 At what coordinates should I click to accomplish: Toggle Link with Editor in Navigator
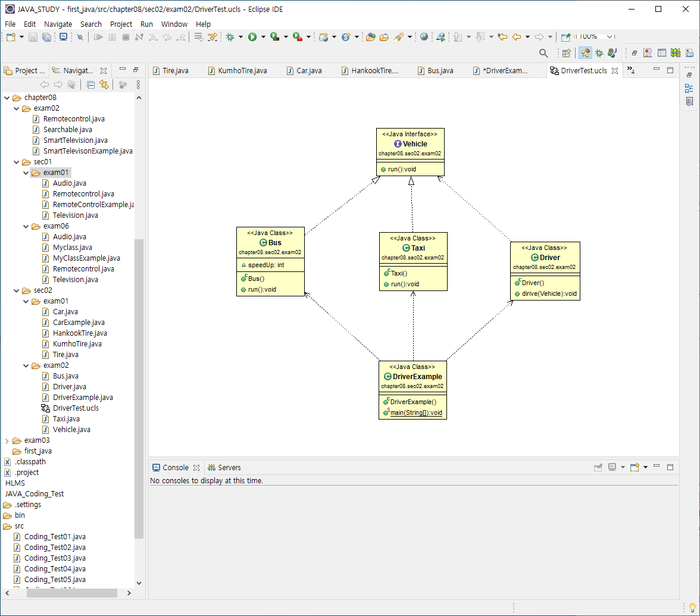[x=104, y=85]
